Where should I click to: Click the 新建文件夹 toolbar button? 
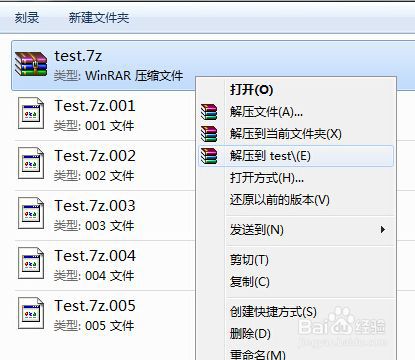click(99, 17)
